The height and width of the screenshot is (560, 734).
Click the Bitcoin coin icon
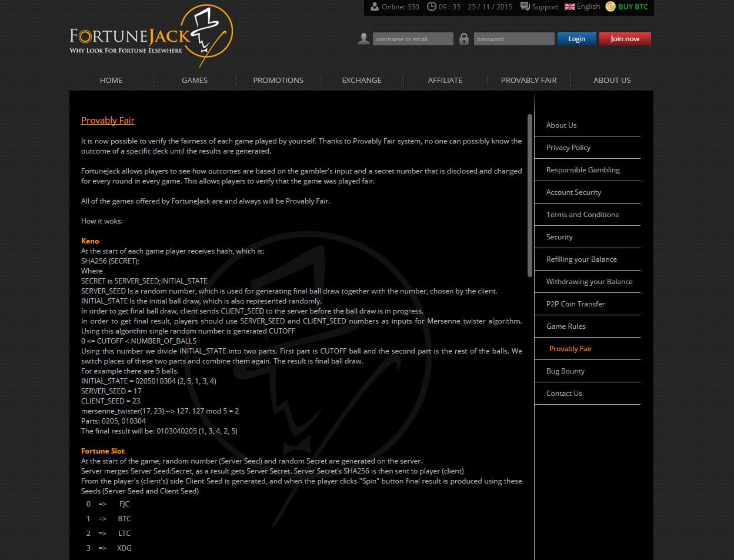tap(610, 7)
